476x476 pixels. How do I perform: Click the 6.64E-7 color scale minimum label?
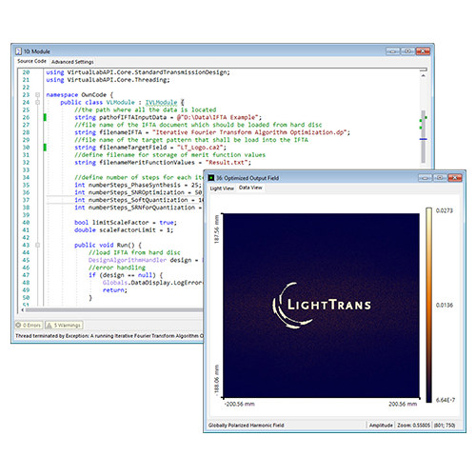(x=446, y=400)
